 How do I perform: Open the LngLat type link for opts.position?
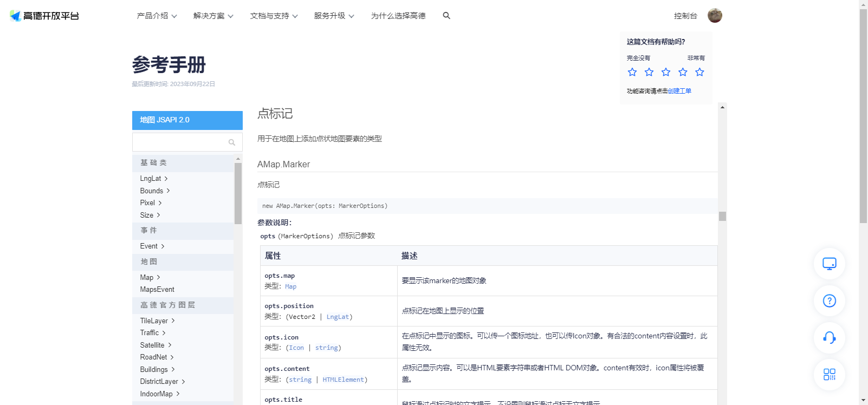[338, 317]
